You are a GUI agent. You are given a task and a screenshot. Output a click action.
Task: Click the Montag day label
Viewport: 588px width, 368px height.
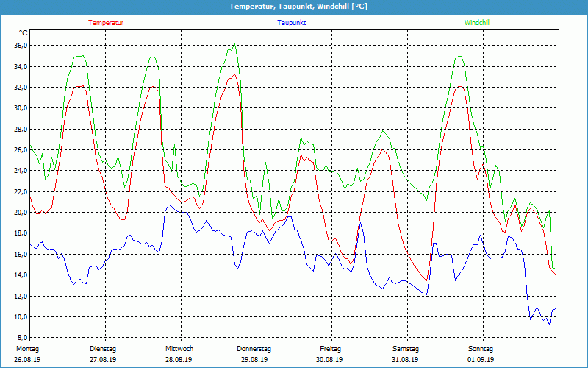pos(27,349)
